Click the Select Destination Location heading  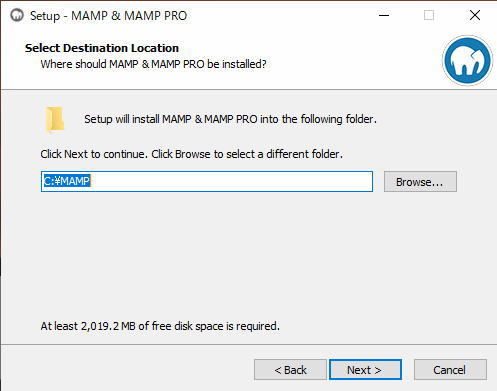[102, 48]
